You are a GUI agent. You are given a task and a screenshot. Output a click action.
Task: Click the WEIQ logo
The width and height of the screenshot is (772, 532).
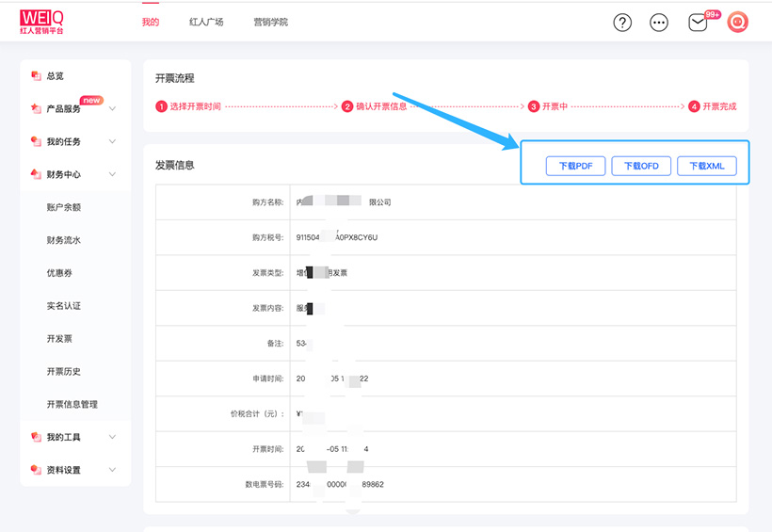pyautogui.click(x=42, y=23)
